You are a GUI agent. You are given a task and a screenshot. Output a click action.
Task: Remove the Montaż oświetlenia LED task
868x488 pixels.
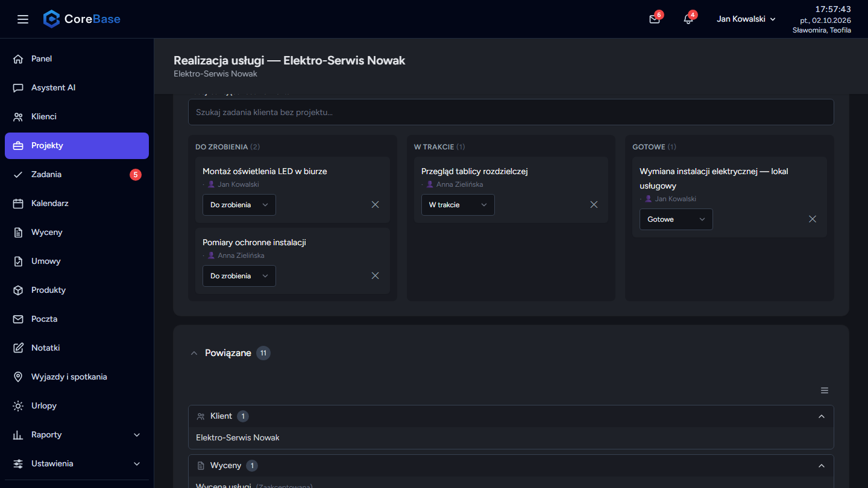pos(376,205)
